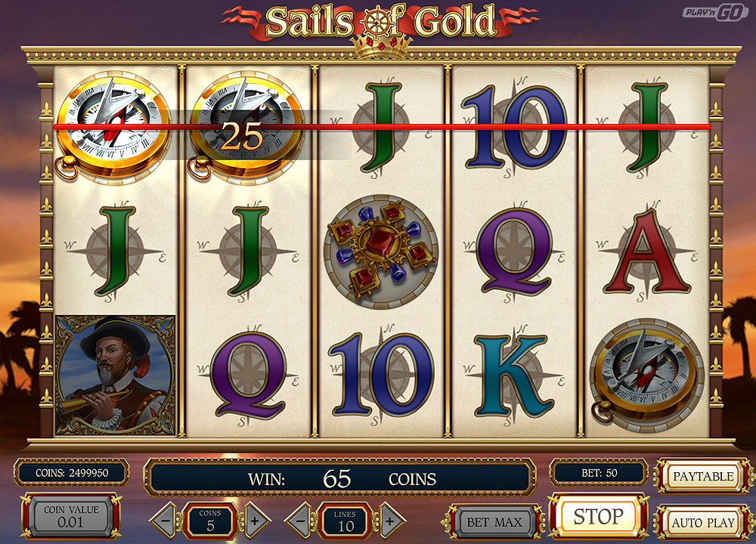Start Auto Play
756x544 pixels.
(703, 522)
